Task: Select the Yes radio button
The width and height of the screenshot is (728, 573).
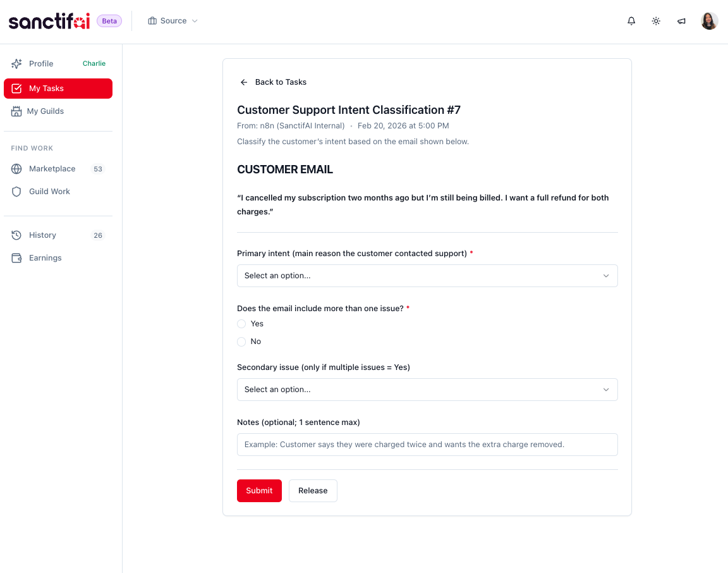Action: click(241, 324)
